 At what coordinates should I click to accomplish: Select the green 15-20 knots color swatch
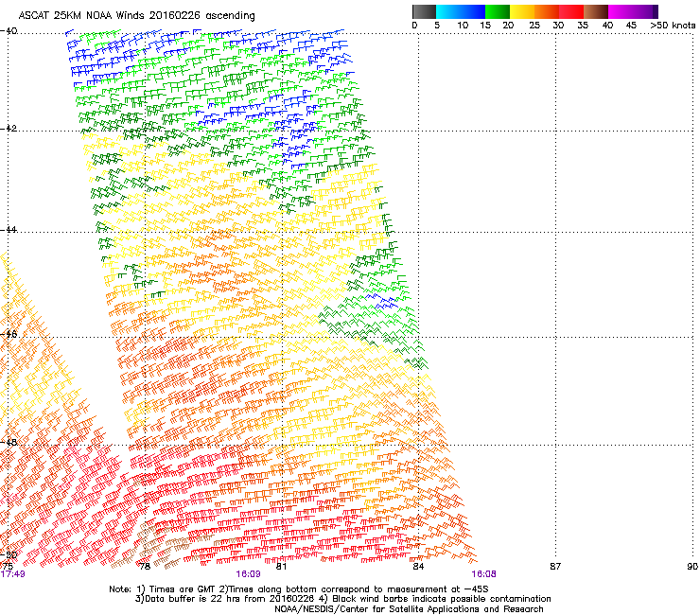pos(498,11)
